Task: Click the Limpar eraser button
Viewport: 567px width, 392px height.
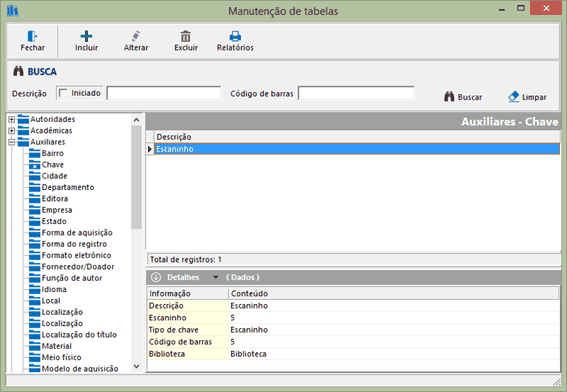Action: coord(527,97)
